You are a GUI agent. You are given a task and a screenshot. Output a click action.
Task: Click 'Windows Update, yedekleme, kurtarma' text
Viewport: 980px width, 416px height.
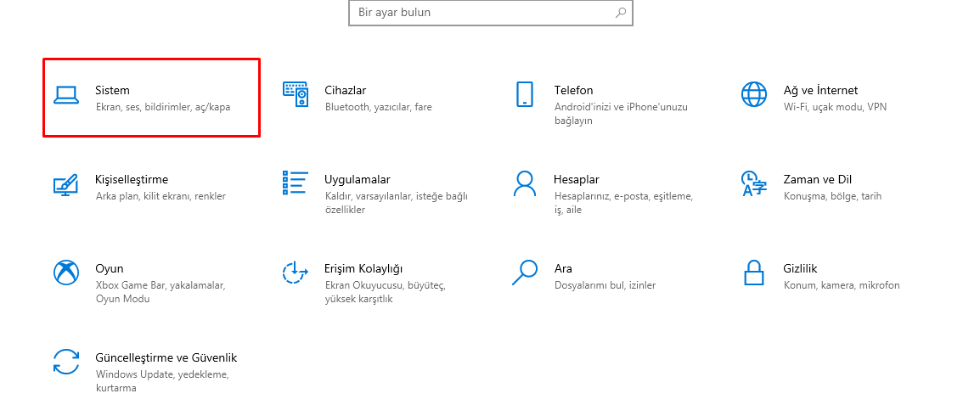click(x=162, y=382)
